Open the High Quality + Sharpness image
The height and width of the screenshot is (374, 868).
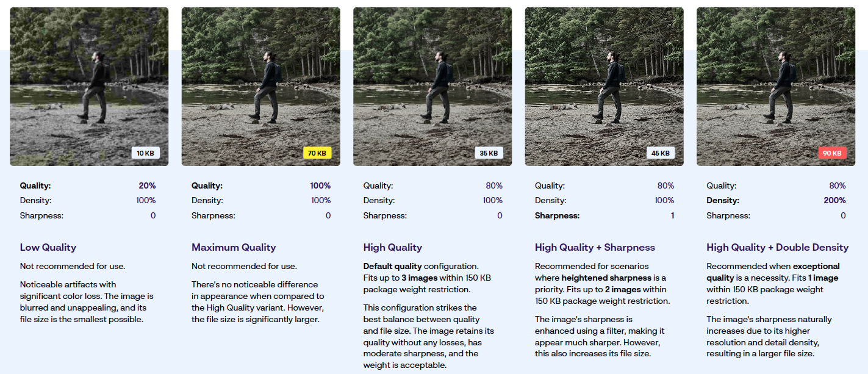604,87
